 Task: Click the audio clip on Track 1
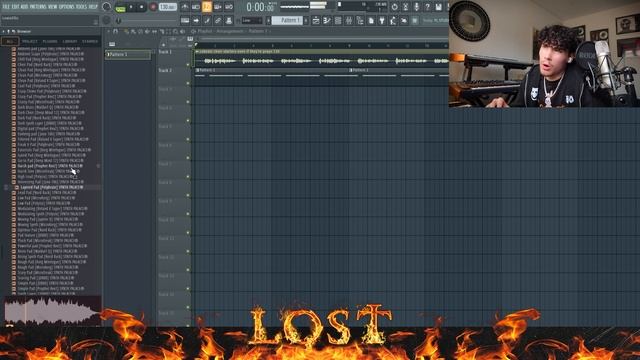pos(321,58)
